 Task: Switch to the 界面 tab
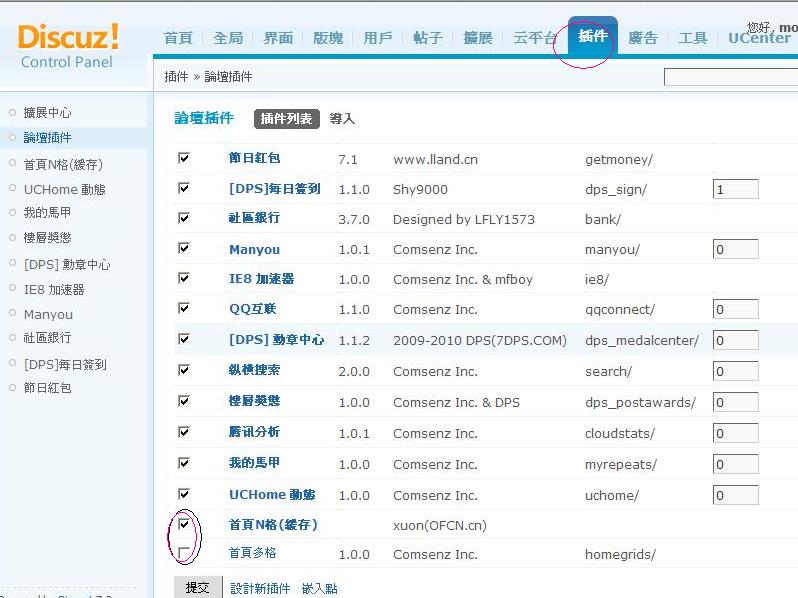pyautogui.click(x=278, y=38)
